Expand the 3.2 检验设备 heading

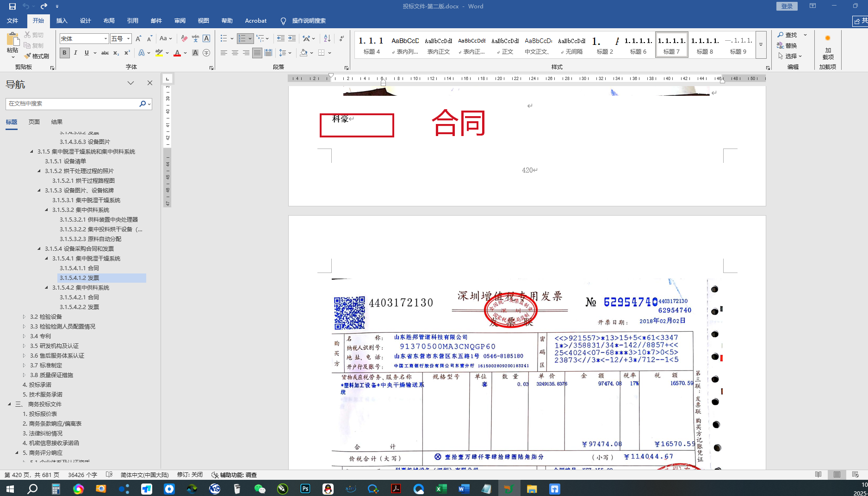pyautogui.click(x=25, y=317)
